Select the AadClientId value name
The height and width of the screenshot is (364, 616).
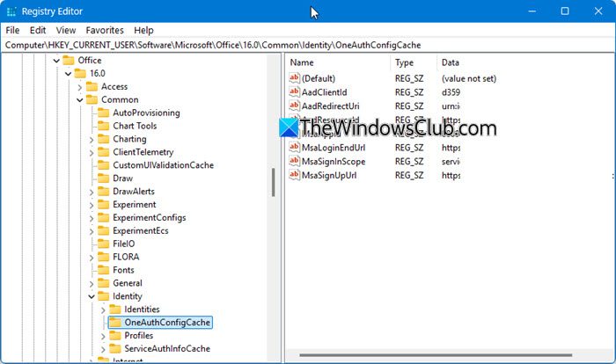coord(325,92)
